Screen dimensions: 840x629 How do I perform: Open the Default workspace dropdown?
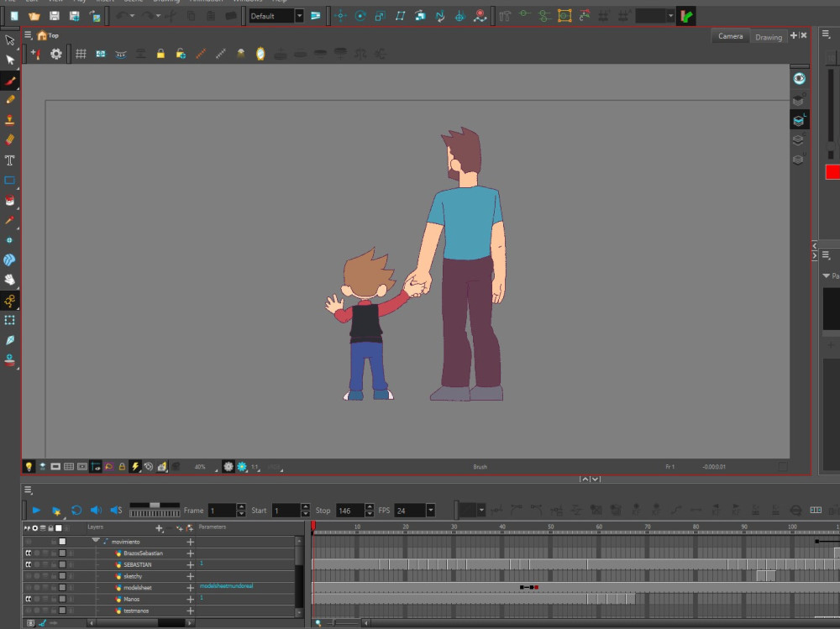300,16
